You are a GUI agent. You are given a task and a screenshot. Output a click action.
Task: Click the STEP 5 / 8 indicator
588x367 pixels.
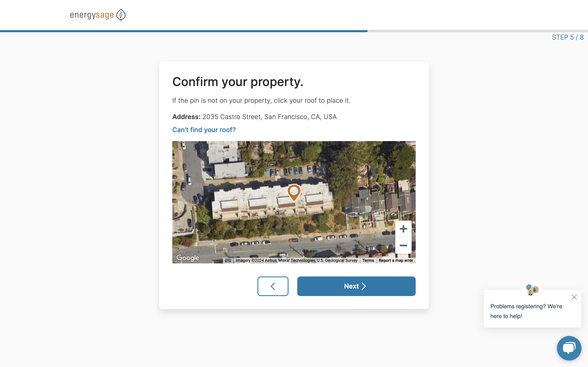(x=568, y=37)
